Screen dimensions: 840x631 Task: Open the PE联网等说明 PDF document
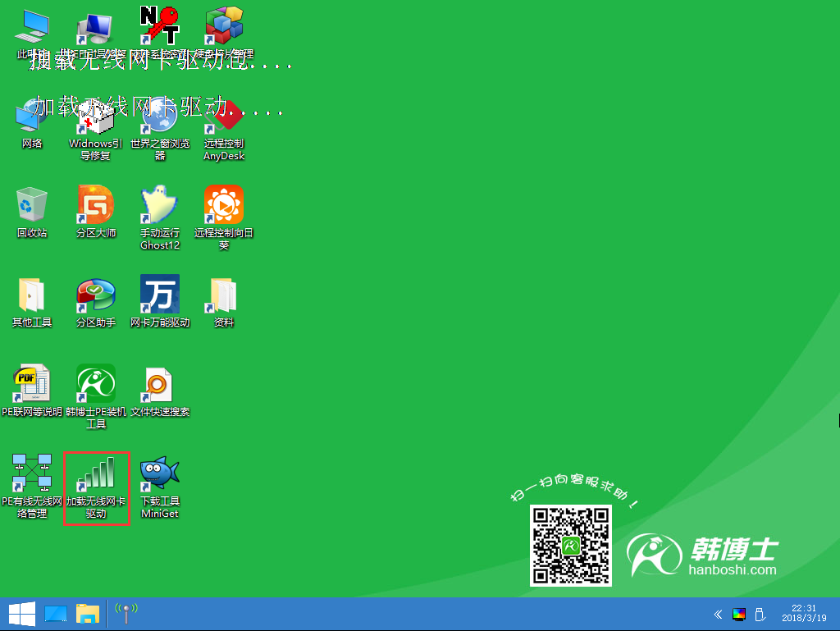click(31, 384)
